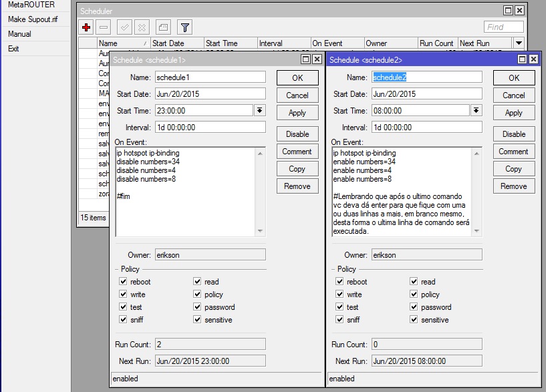Toggle password policy checkbox in schedule1

point(198,307)
